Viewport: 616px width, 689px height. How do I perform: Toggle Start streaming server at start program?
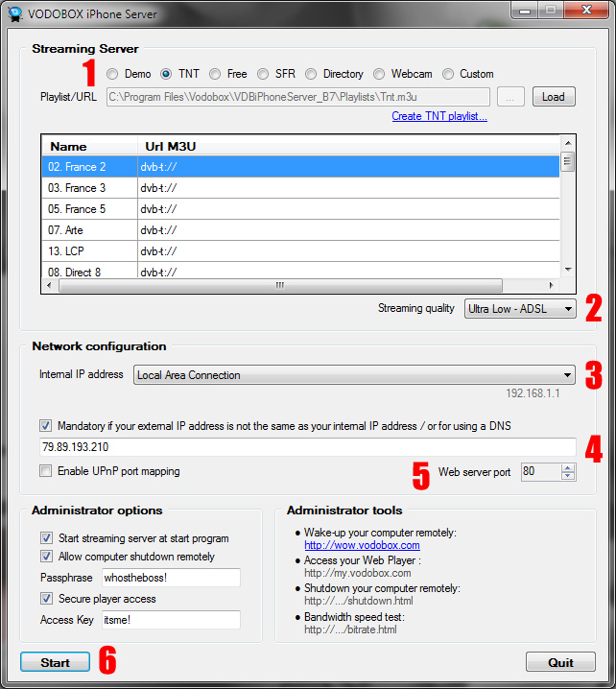point(47,538)
